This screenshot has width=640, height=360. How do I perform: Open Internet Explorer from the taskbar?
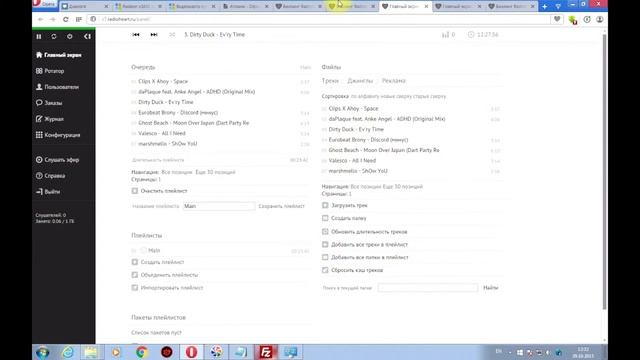[68, 352]
